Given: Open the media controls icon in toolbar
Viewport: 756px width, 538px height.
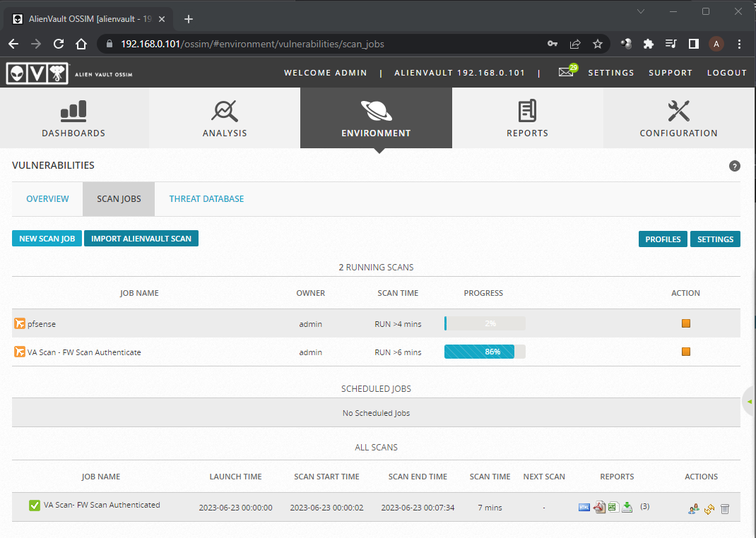Looking at the screenshot, I should 671,44.
